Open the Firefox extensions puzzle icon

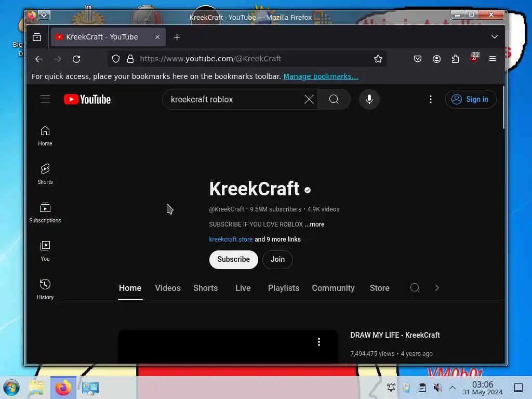(x=455, y=59)
